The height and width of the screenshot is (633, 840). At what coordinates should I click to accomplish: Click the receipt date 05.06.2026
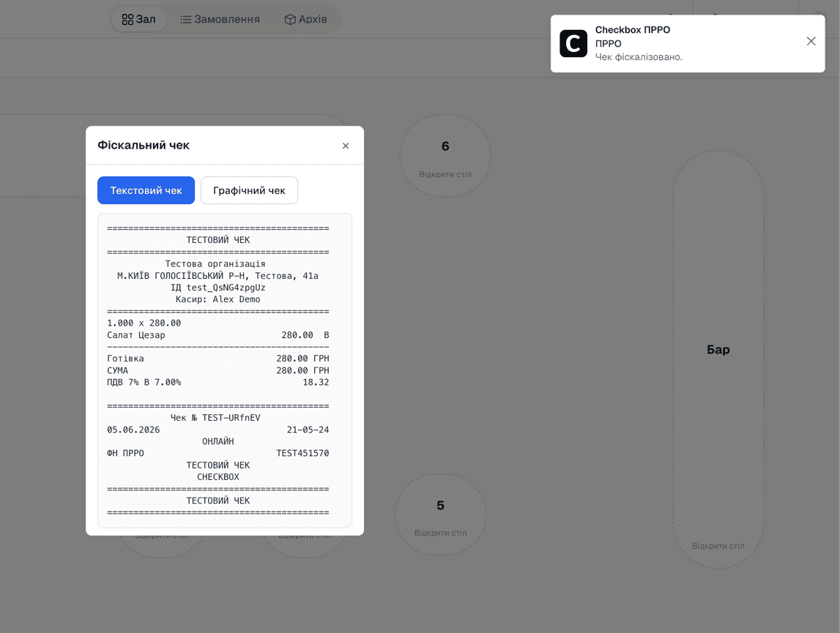pyautogui.click(x=133, y=430)
